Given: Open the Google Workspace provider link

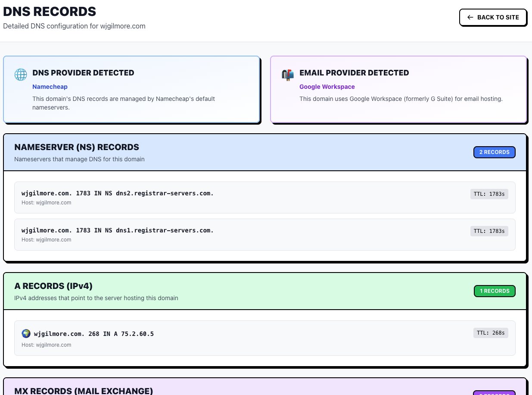Looking at the screenshot, I should click(327, 87).
